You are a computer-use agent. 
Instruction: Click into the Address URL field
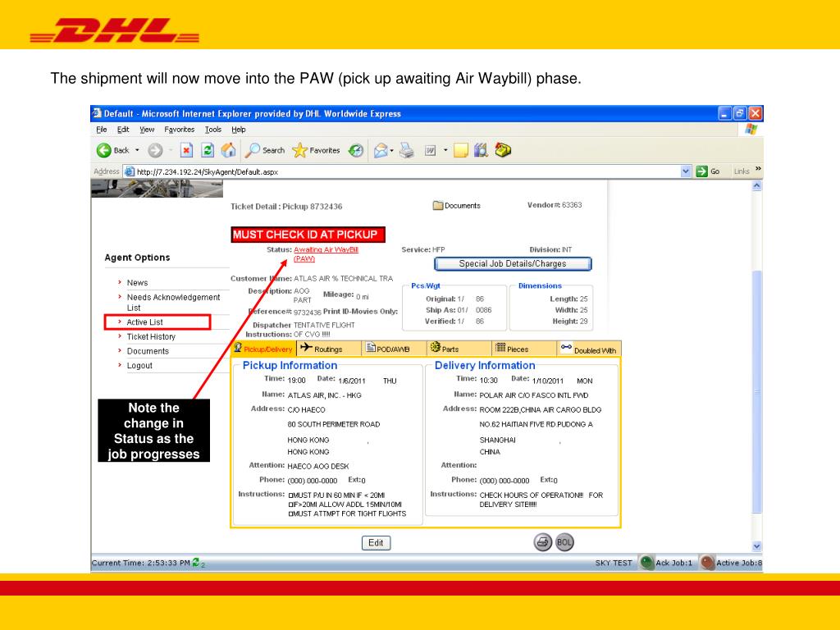pyautogui.click(x=402, y=172)
